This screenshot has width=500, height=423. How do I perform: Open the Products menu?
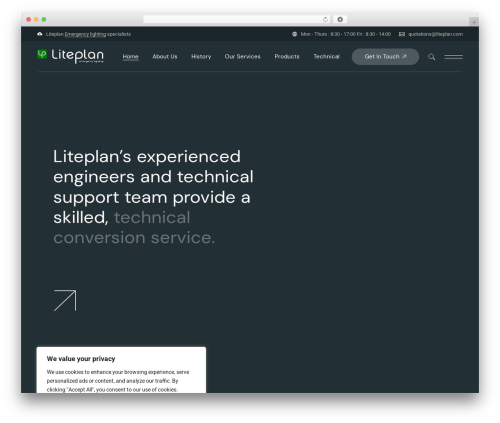click(287, 57)
